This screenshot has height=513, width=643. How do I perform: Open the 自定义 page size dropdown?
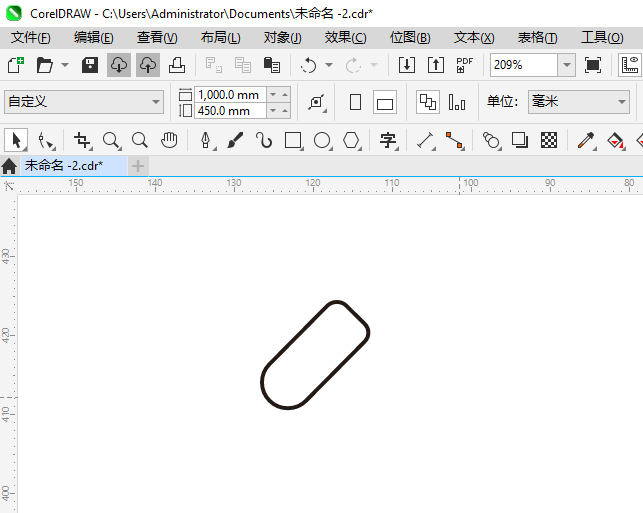(x=84, y=102)
